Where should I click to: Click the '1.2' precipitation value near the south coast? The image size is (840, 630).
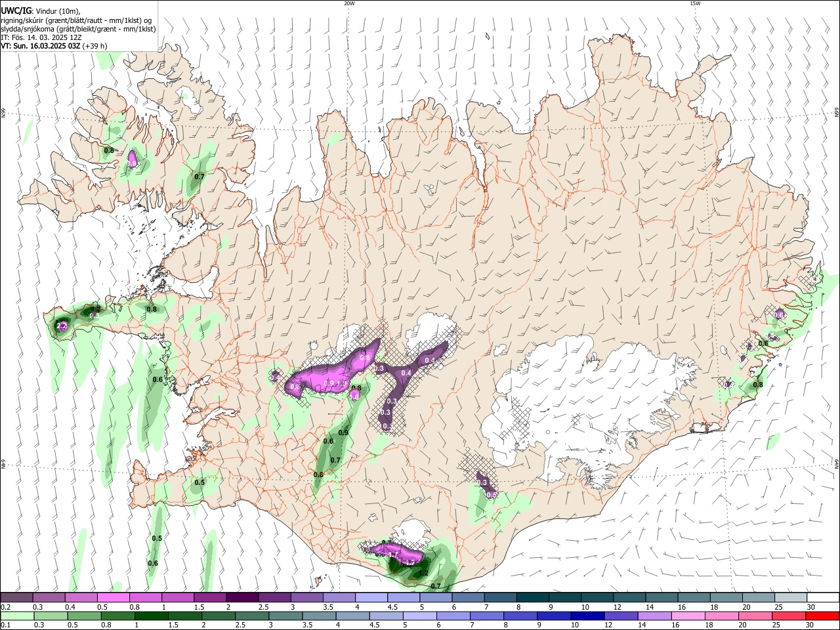coord(423,573)
